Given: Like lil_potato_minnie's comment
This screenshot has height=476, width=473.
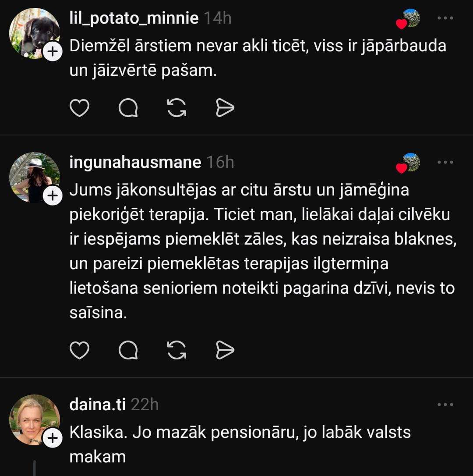Looking at the screenshot, I should pyautogui.click(x=80, y=108).
